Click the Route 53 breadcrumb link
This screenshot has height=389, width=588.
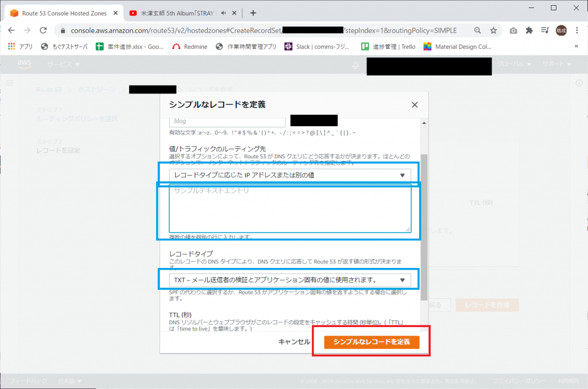tap(49, 90)
